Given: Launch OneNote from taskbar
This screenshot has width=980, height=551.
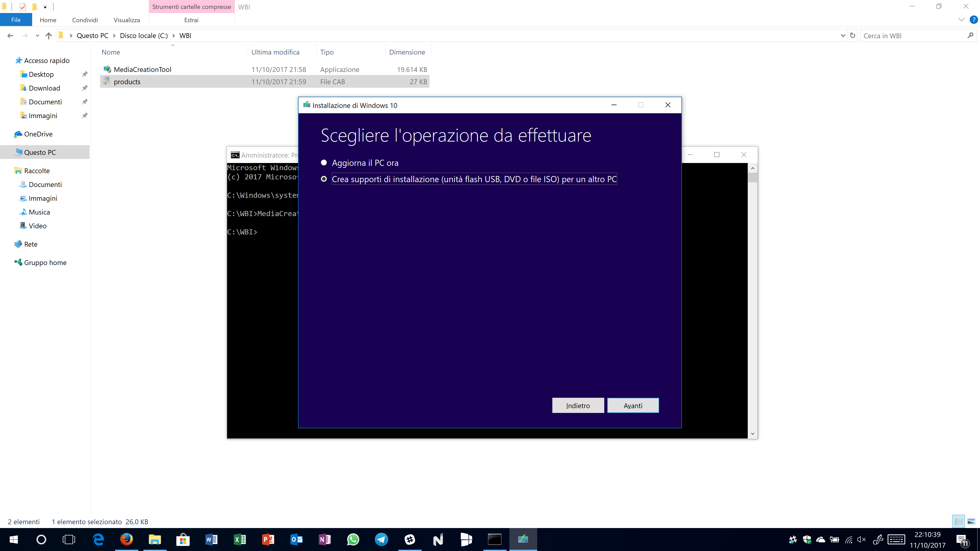Looking at the screenshot, I should pyautogui.click(x=325, y=539).
